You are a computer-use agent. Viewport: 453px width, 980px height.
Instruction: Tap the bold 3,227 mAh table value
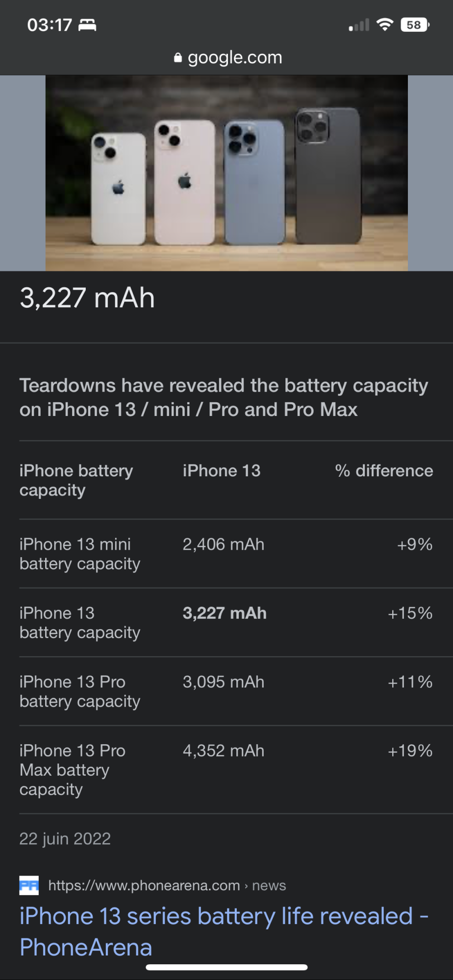tap(225, 613)
